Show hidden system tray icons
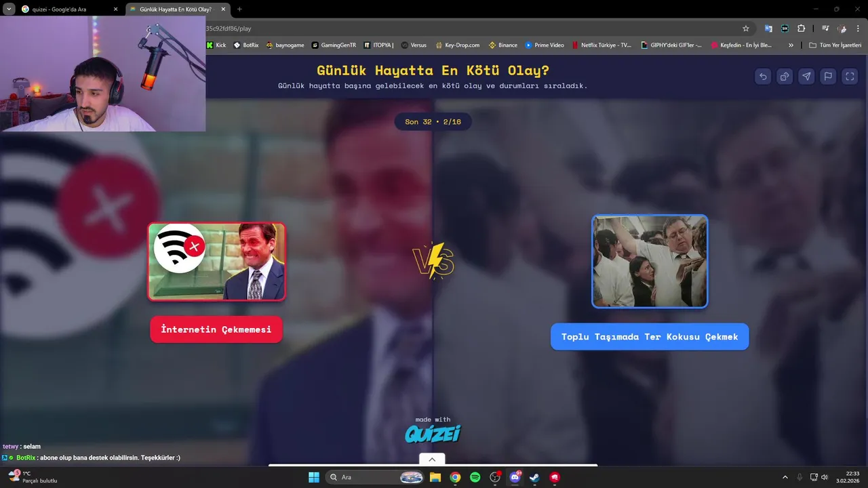 click(785, 477)
